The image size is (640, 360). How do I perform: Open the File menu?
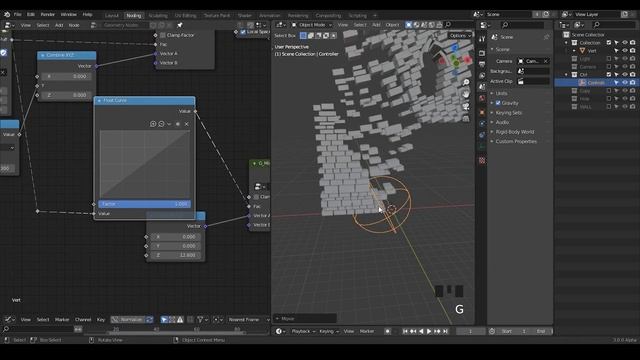(x=18, y=14)
